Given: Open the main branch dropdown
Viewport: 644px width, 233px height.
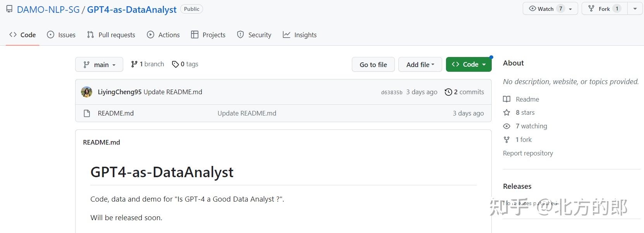Looking at the screenshot, I should click(x=99, y=64).
